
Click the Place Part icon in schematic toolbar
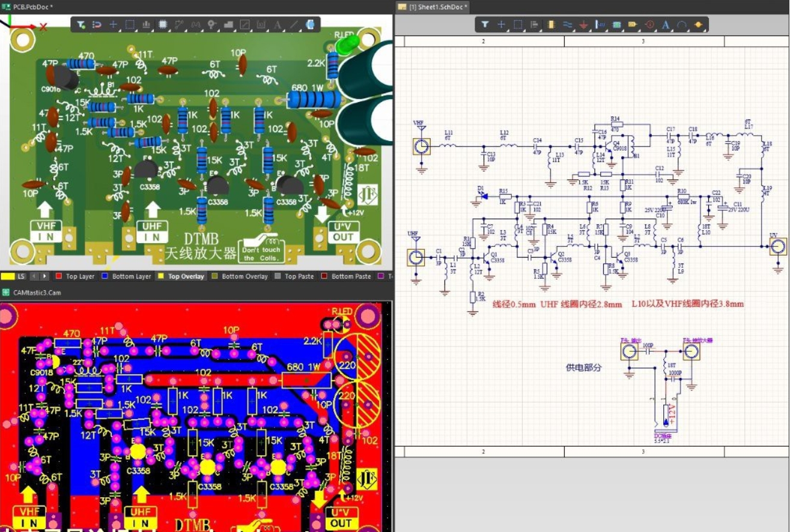551,25
